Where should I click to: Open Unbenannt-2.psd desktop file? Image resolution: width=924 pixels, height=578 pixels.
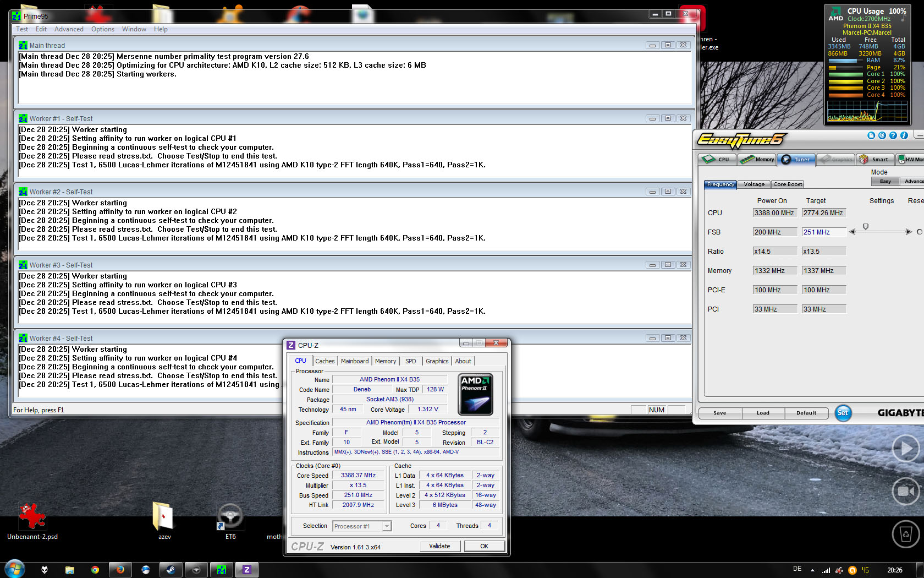(32, 521)
